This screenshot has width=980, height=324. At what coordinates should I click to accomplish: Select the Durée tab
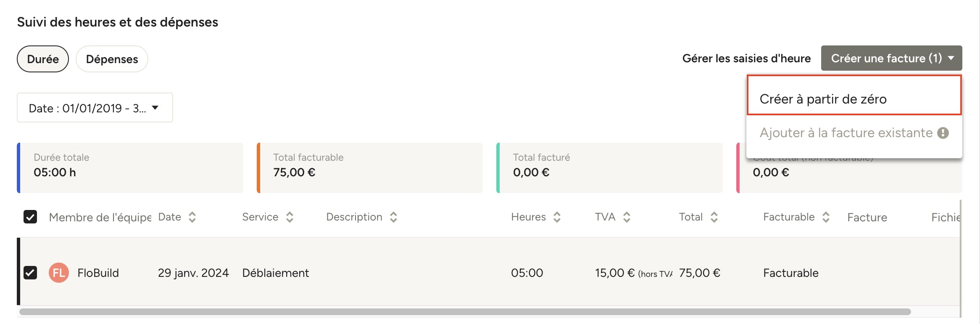pos(43,59)
